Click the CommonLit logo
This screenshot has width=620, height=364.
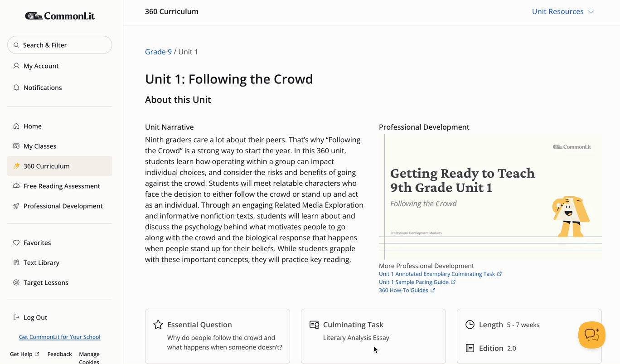[x=60, y=16]
